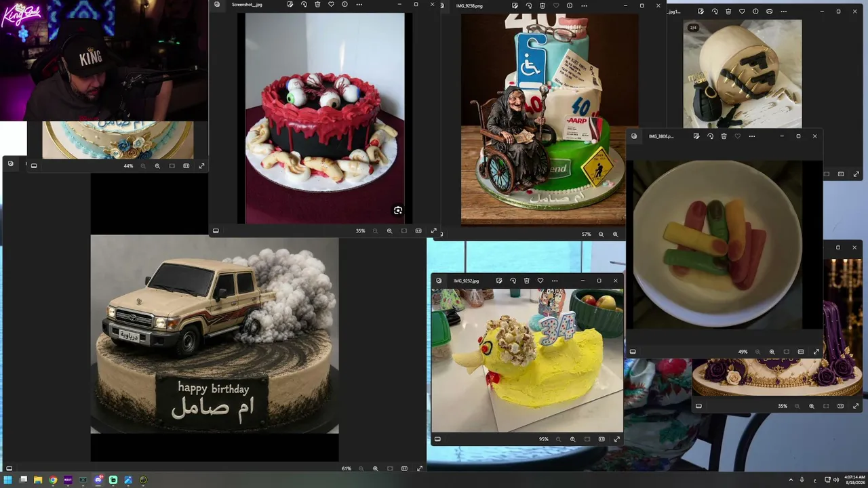Zoom out in the IMG_9252.jpg window
868x488 pixels.
(x=558, y=439)
